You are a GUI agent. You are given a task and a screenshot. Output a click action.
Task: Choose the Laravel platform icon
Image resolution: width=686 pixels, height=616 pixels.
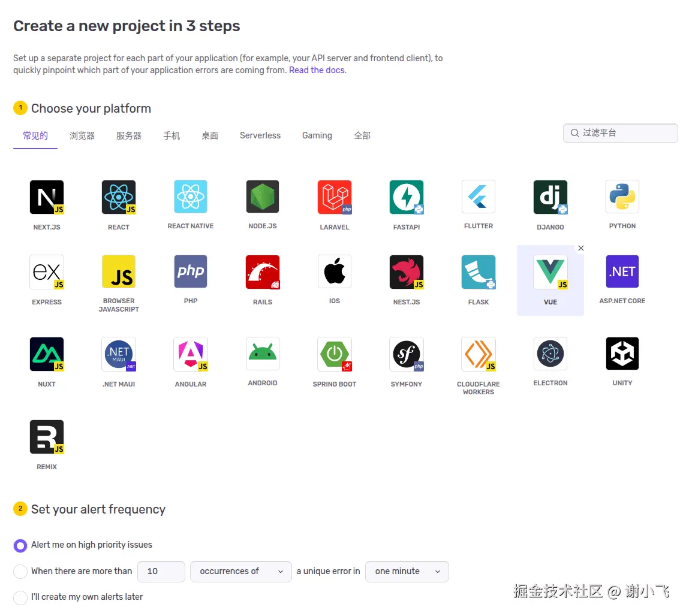tap(334, 197)
